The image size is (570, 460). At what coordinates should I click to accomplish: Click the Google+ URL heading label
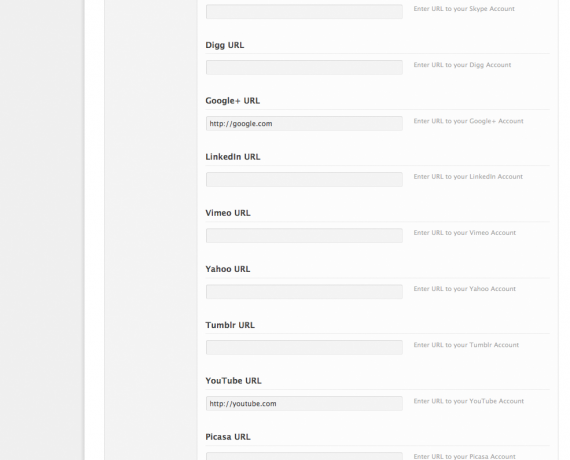[x=233, y=101]
